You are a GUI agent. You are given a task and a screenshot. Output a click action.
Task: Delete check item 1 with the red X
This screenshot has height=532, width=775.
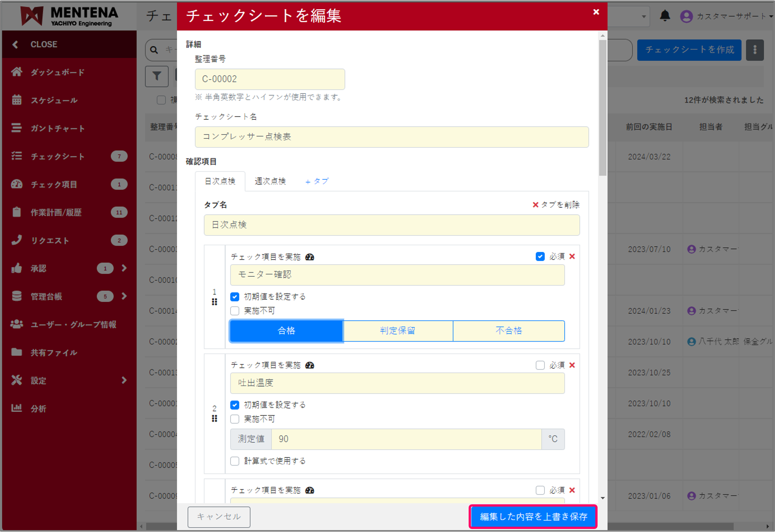click(572, 256)
